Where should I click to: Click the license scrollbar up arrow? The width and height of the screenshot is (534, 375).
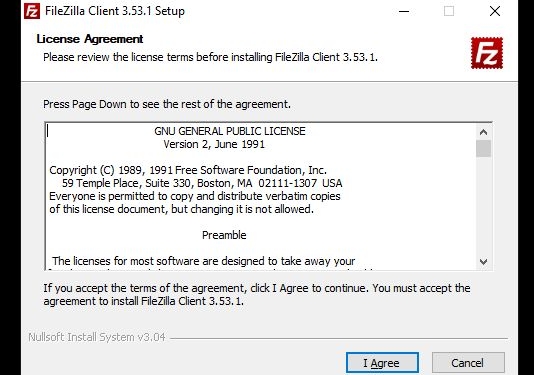(483, 132)
